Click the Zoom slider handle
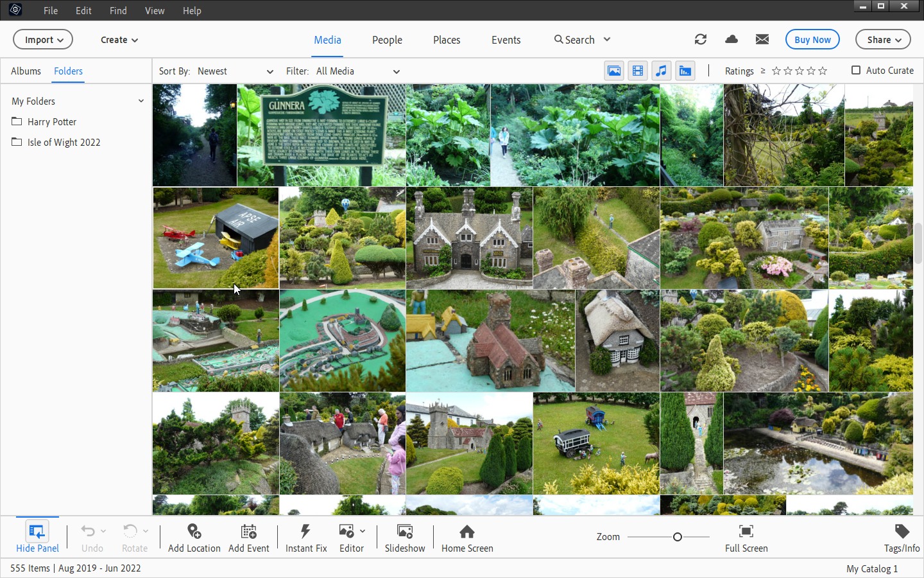The image size is (924, 578). pos(678,537)
